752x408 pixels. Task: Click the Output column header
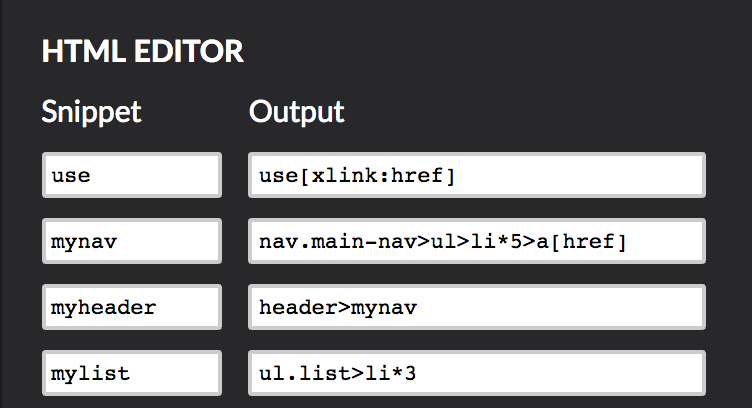296,112
